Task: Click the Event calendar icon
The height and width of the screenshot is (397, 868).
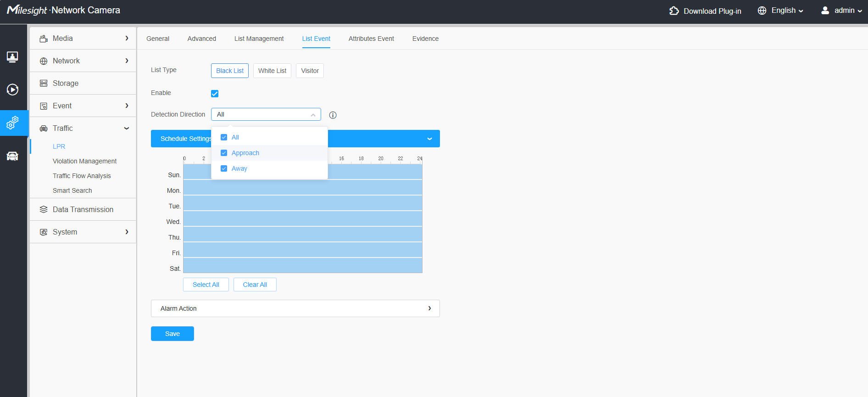Action: pos(44,106)
